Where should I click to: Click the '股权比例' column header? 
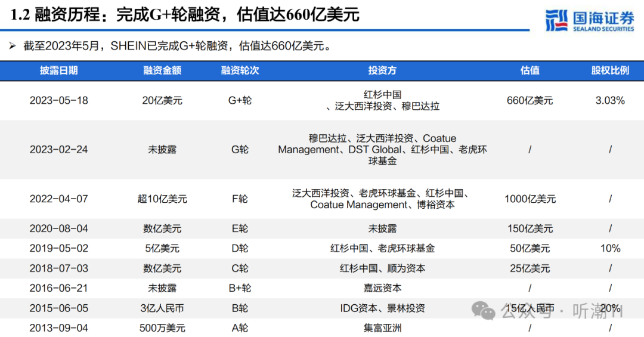[610, 70]
